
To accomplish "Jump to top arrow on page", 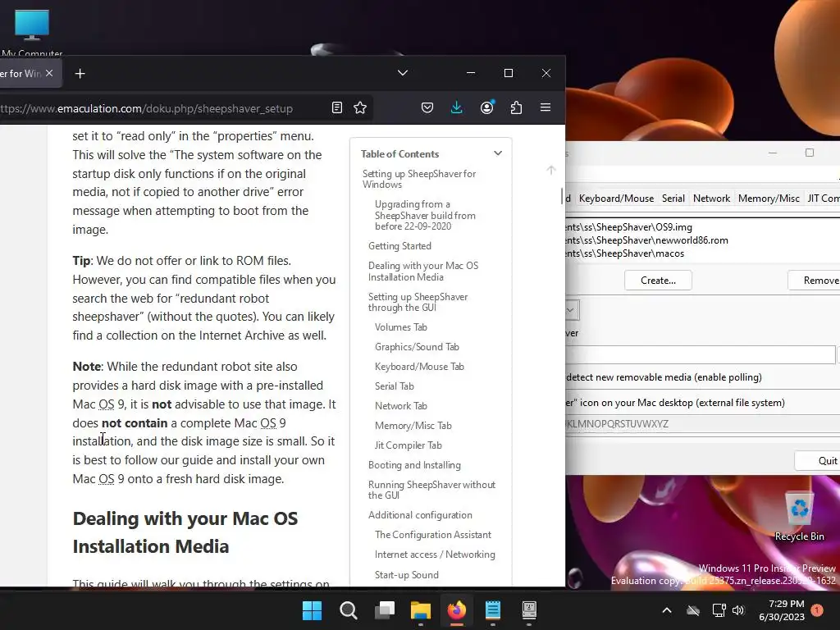I will [550, 170].
